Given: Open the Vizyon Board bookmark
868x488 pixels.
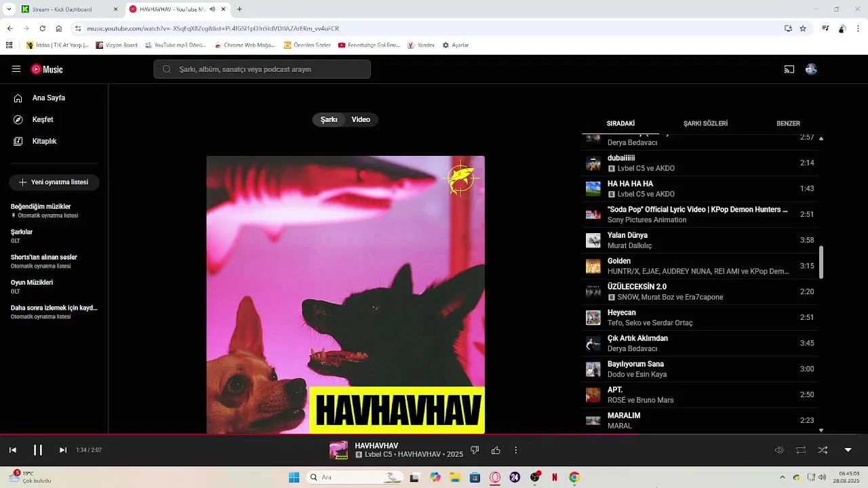Looking at the screenshot, I should tap(117, 45).
